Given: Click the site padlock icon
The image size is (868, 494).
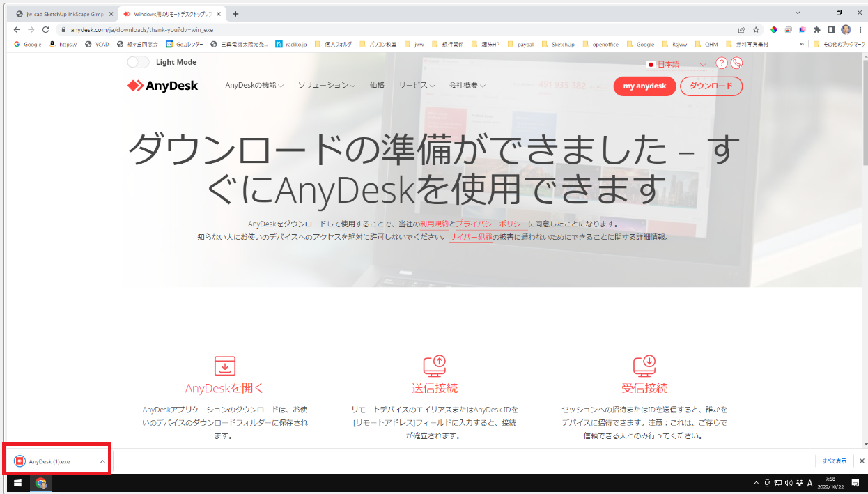Looking at the screenshot, I should (x=63, y=30).
